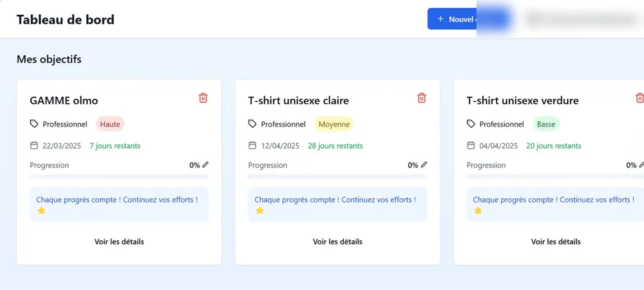Click Professionnel label on T-shirt unisexe claire

coord(283,124)
